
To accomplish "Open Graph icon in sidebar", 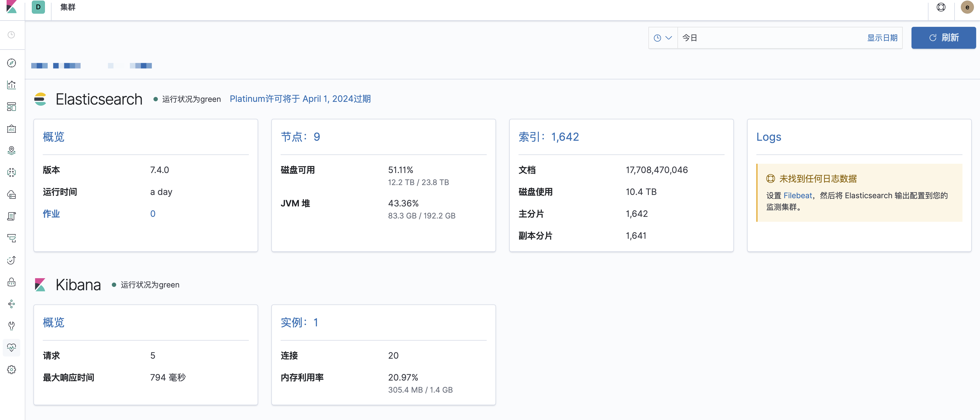I will click(12, 304).
